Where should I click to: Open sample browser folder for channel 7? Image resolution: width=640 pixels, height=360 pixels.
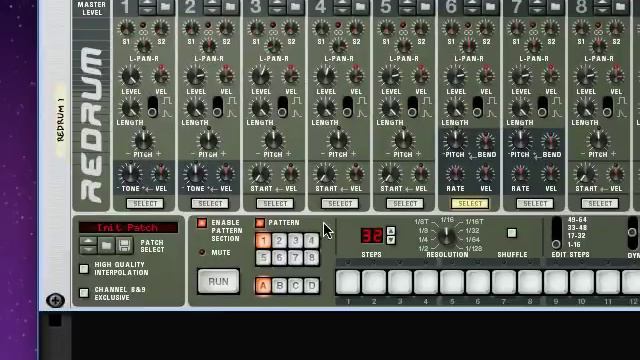click(x=555, y=7)
